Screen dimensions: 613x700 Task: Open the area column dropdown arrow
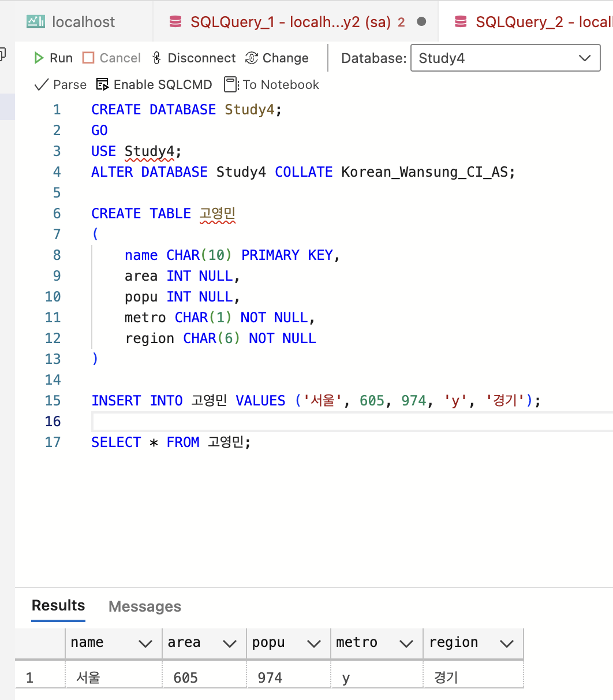230,643
